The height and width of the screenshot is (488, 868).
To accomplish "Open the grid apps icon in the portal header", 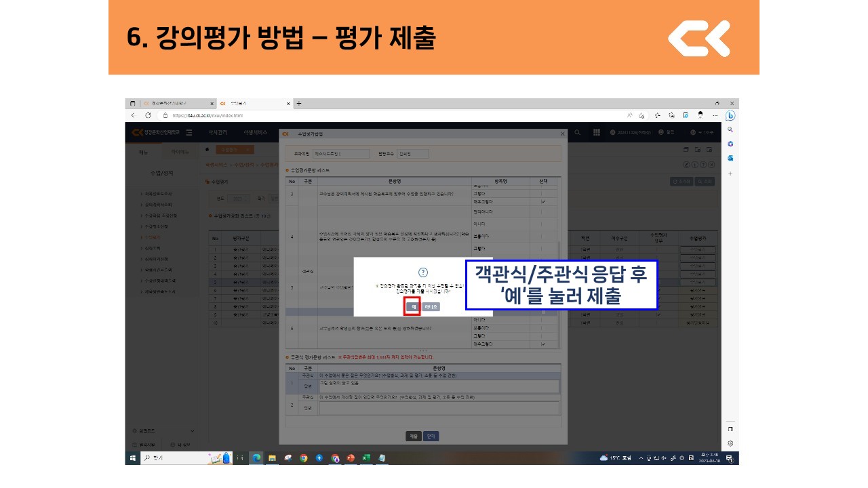I will [x=597, y=132].
